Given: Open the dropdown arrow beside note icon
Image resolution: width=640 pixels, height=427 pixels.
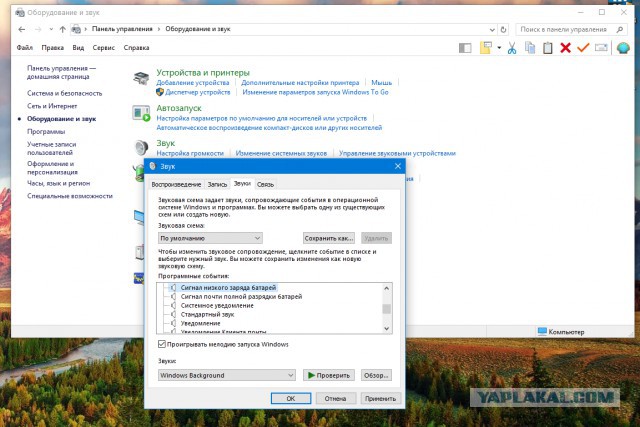Looking at the screenshot, I should [x=499, y=48].
